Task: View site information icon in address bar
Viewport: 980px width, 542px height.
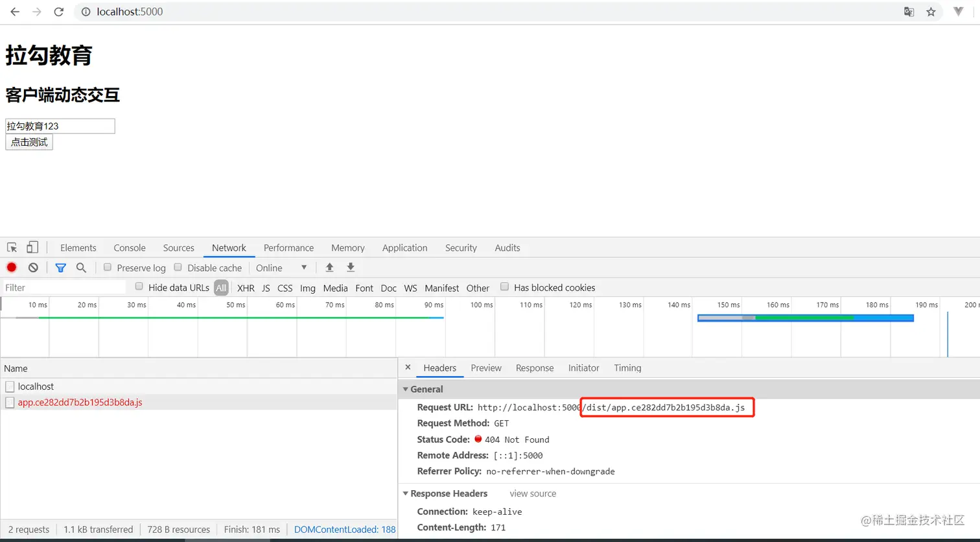Action: [86, 12]
